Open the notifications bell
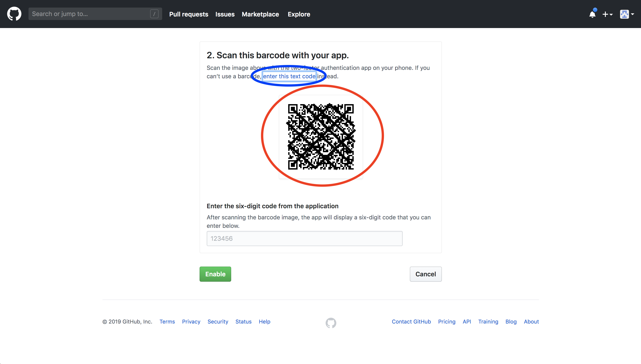Image resolution: width=641 pixels, height=364 pixels. (x=592, y=14)
